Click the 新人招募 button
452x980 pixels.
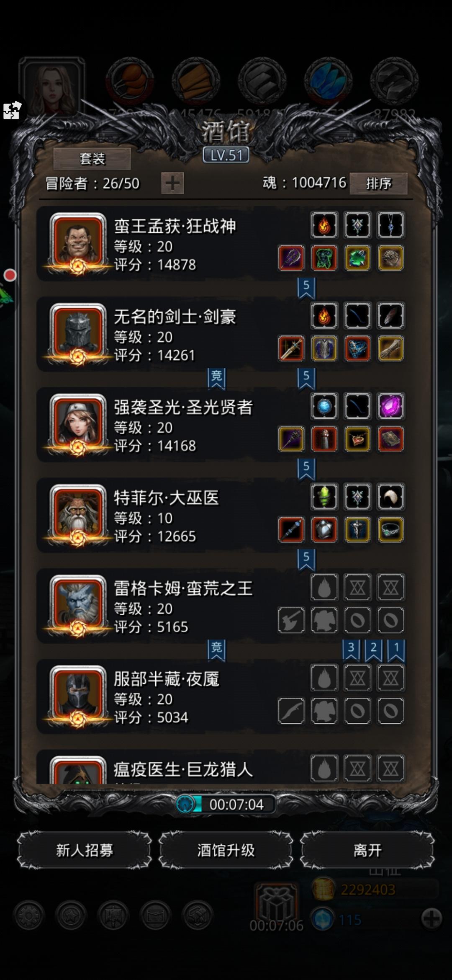coord(85,850)
